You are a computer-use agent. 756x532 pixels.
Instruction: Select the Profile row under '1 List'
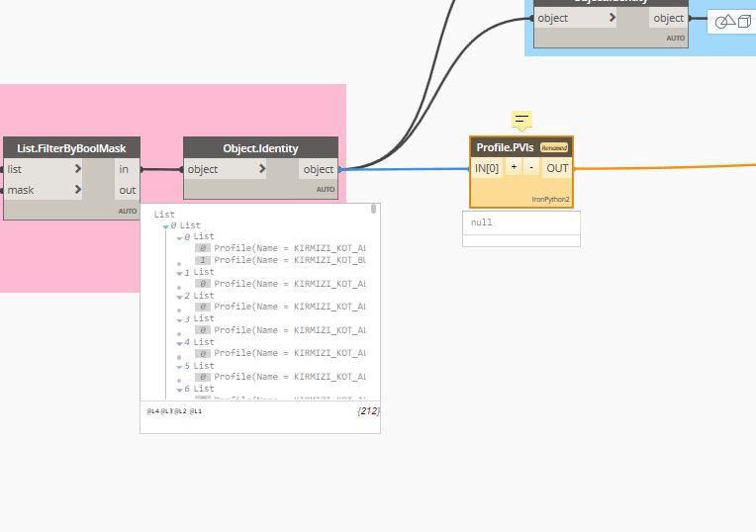[280, 284]
